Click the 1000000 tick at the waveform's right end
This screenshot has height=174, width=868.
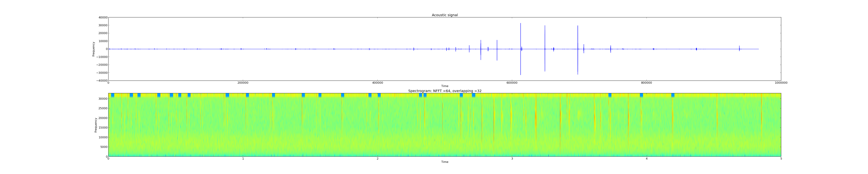(x=781, y=83)
